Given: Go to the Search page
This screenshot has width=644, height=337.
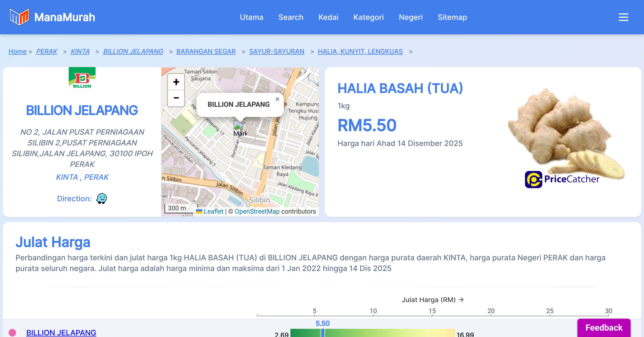Looking at the screenshot, I should click(x=291, y=17).
